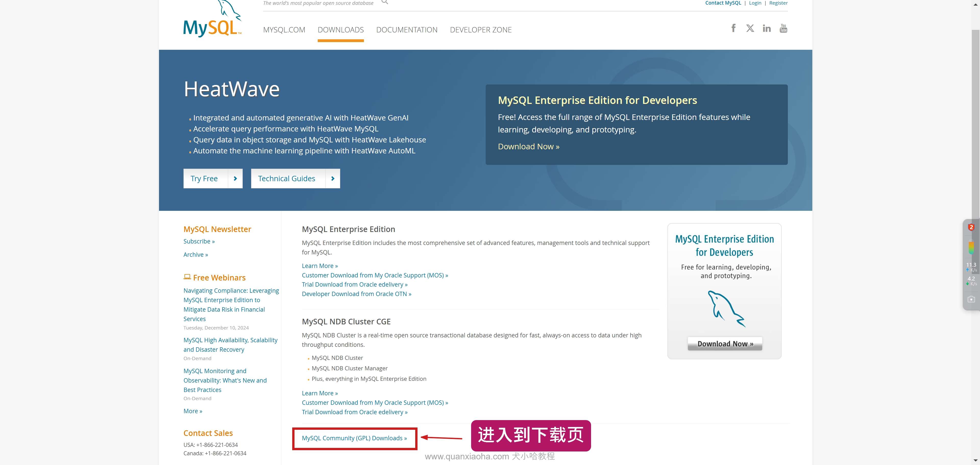The height and width of the screenshot is (465, 980).
Task: Subscribe to the MySQL Newsletter
Action: (199, 241)
